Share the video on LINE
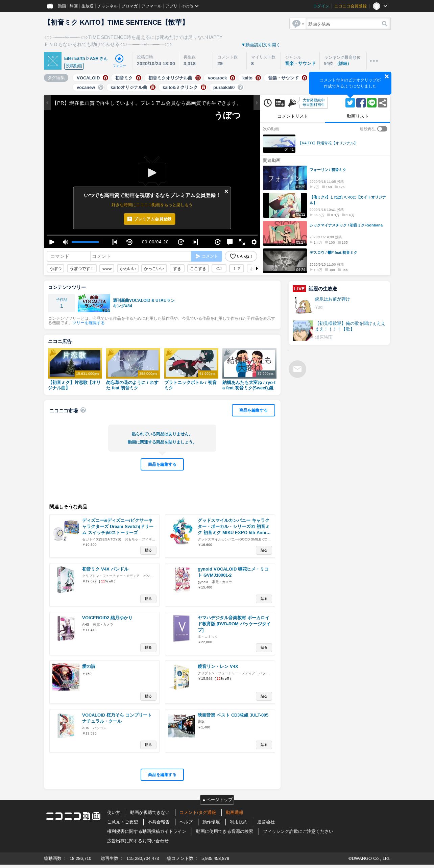The width and height of the screenshot is (434, 868). click(372, 103)
